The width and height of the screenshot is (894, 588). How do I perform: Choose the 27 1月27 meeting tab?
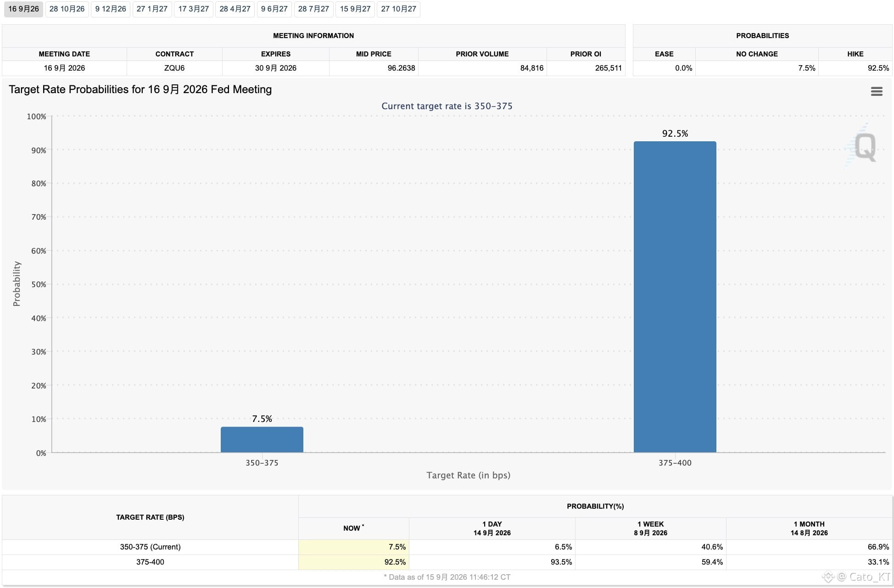point(152,9)
